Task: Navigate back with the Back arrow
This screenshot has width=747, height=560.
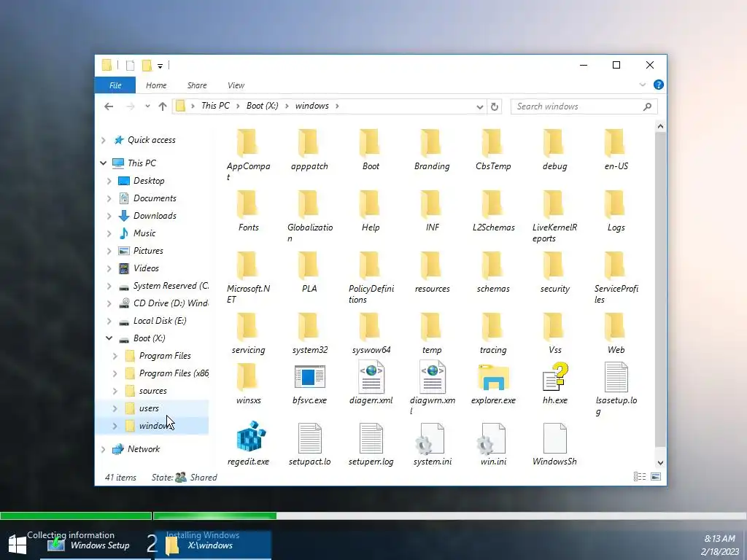Action: 109,106
